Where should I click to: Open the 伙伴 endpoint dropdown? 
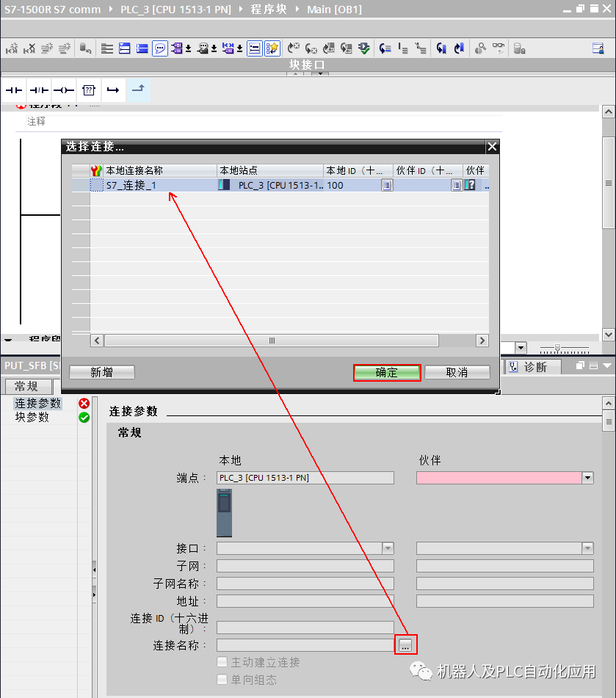[x=588, y=477]
